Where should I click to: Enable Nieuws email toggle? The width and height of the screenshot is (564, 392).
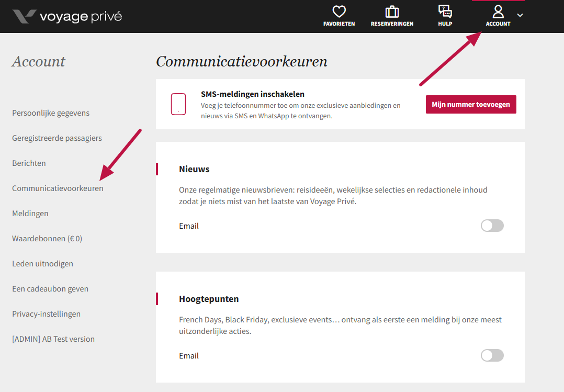pos(492,226)
